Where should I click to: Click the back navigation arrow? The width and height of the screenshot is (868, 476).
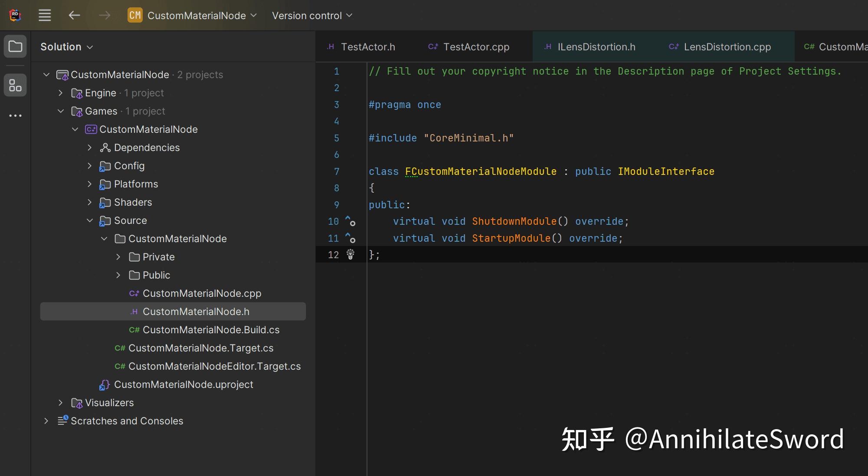[x=74, y=16]
